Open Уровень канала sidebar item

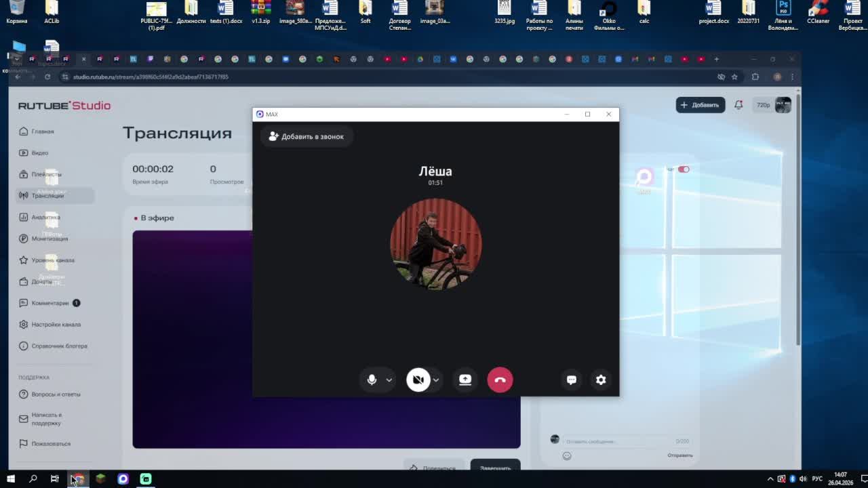click(x=52, y=260)
